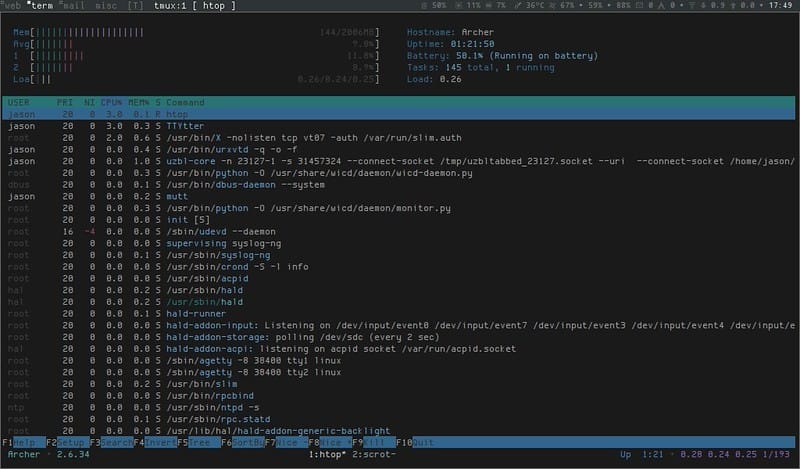The width and height of the screenshot is (800, 469).
Task: Click the CPU 1 meter bar
Action: (196, 56)
